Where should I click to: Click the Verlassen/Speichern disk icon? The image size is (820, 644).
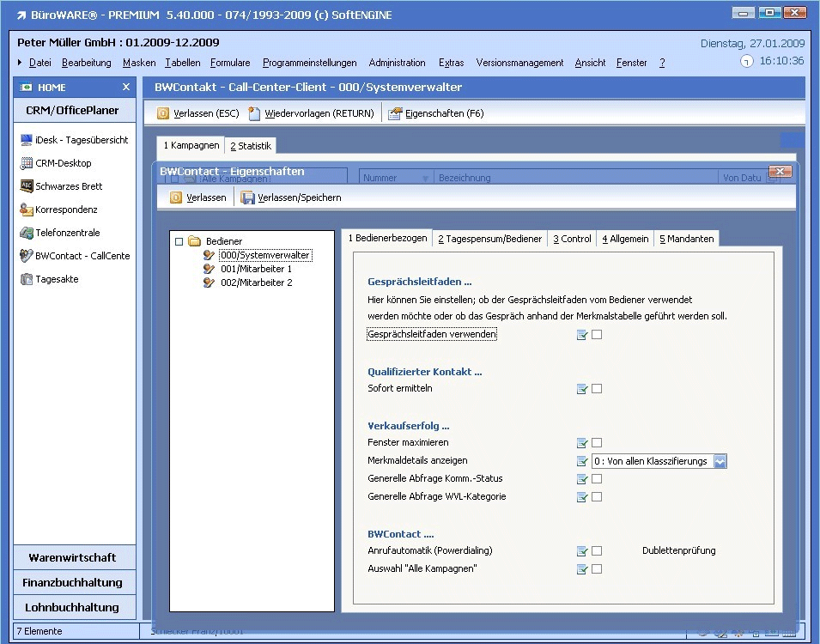pyautogui.click(x=246, y=197)
